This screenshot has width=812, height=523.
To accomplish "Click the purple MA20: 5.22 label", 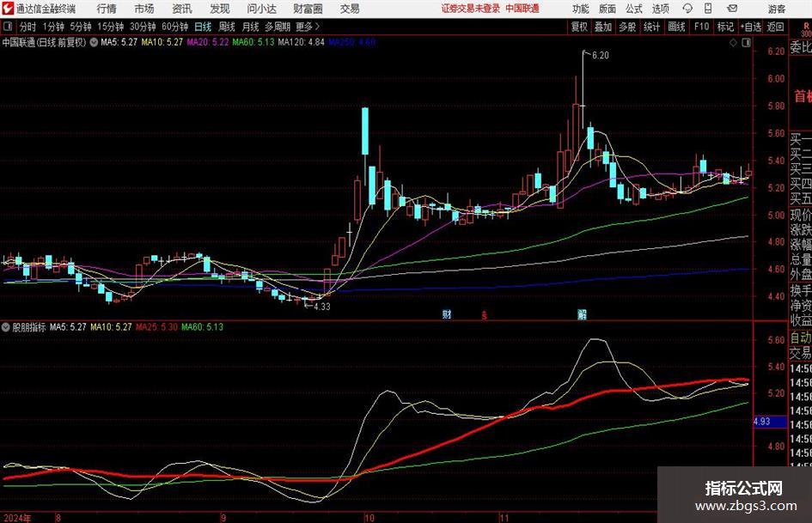I will pyautogui.click(x=208, y=42).
